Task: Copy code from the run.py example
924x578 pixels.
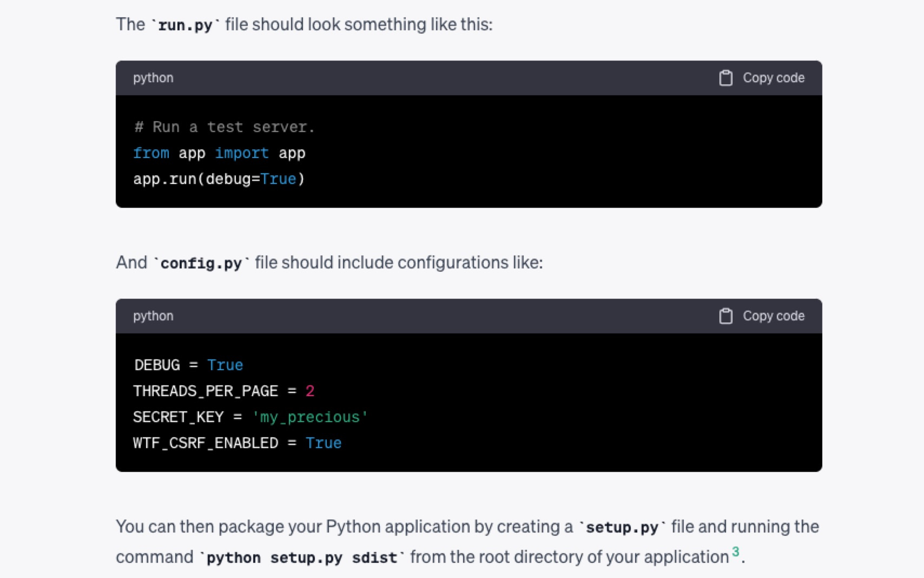Action: tap(773, 77)
